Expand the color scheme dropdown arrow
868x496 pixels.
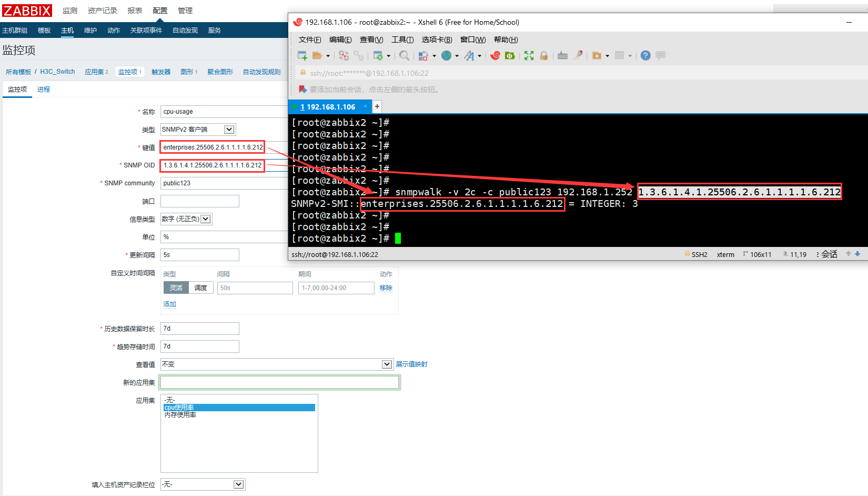tap(434, 56)
